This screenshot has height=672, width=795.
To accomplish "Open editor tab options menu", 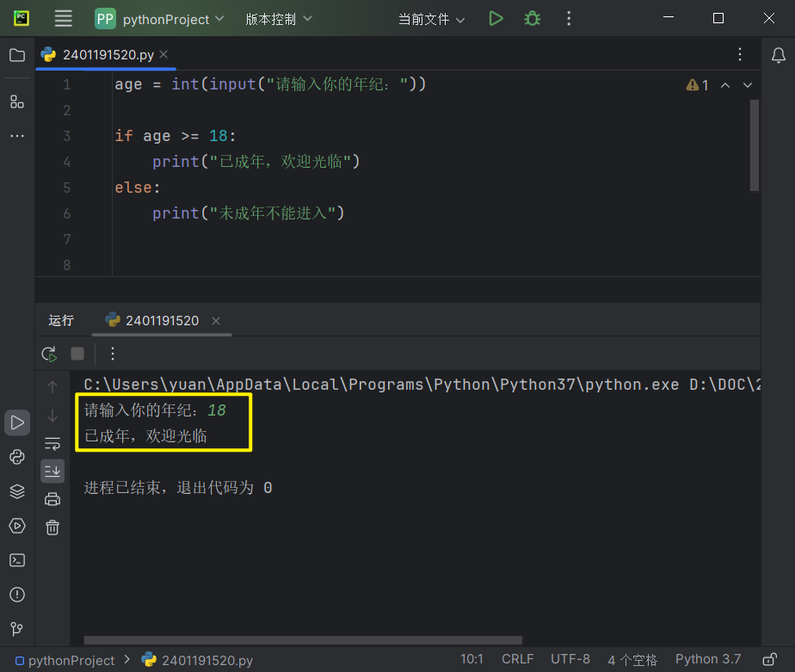I will coord(740,54).
